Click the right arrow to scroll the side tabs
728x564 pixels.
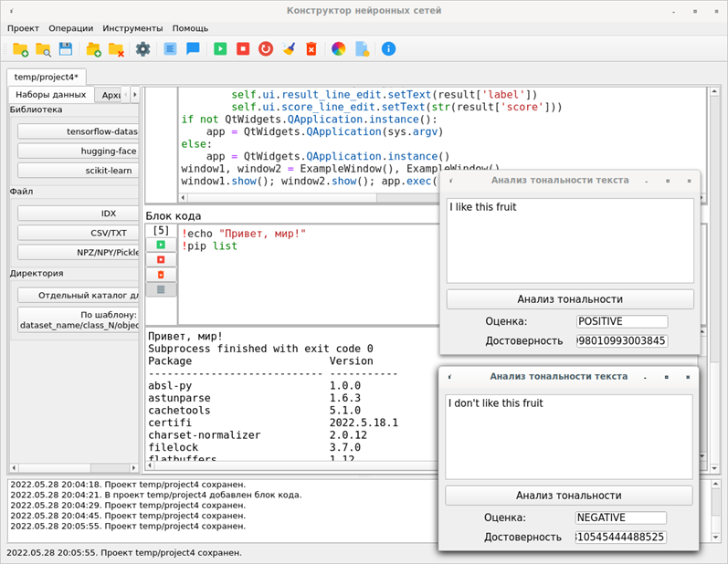(x=134, y=95)
